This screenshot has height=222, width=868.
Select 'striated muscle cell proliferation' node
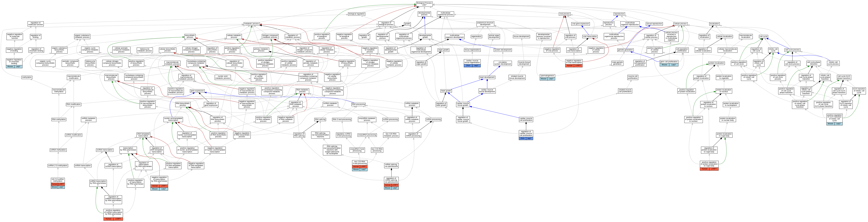625,91
